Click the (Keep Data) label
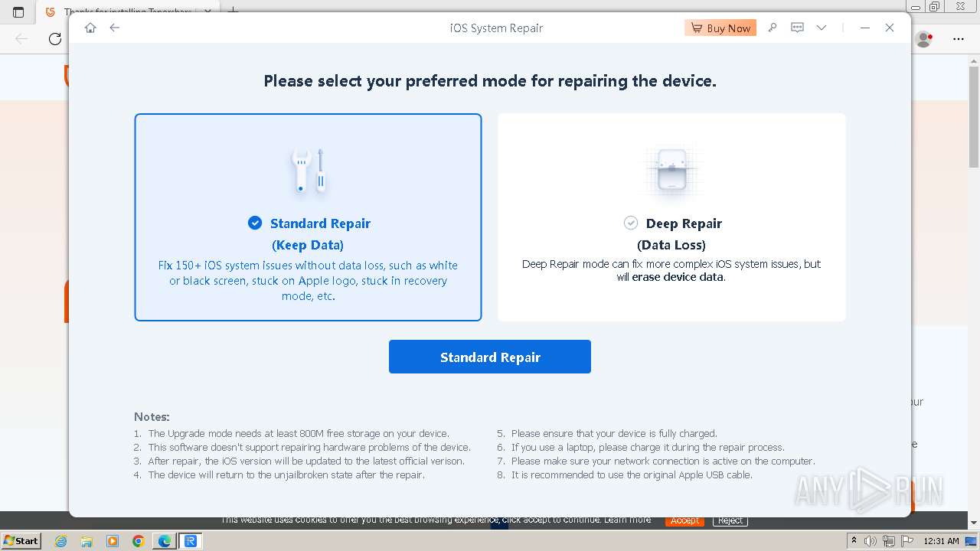The height and width of the screenshot is (551, 980). click(x=308, y=245)
